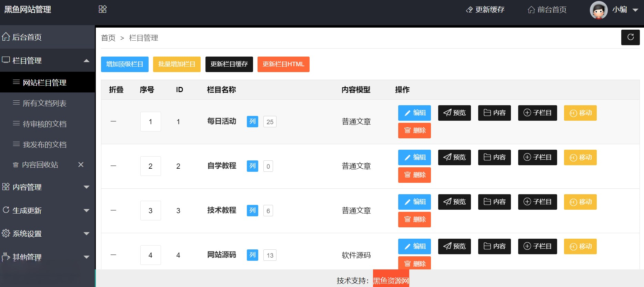Image resolution: width=644 pixels, height=287 pixels.
Task: Click the 小编 user avatar
Action: point(598,10)
